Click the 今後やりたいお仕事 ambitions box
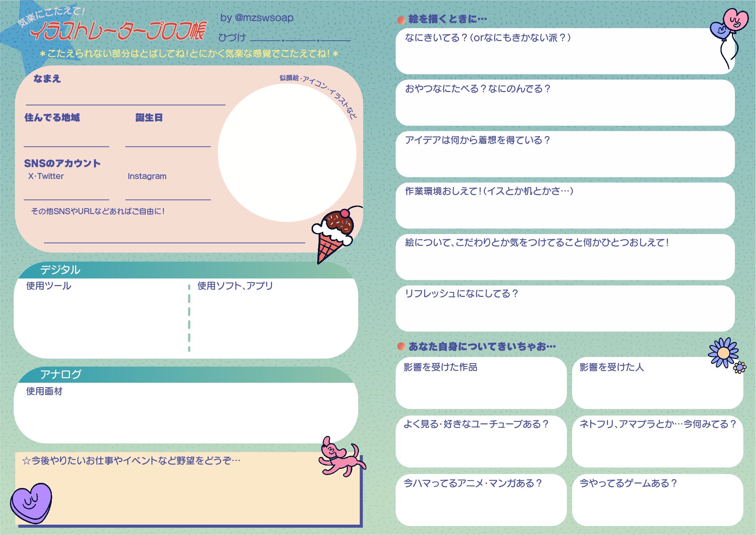756x535 pixels. tap(188, 488)
